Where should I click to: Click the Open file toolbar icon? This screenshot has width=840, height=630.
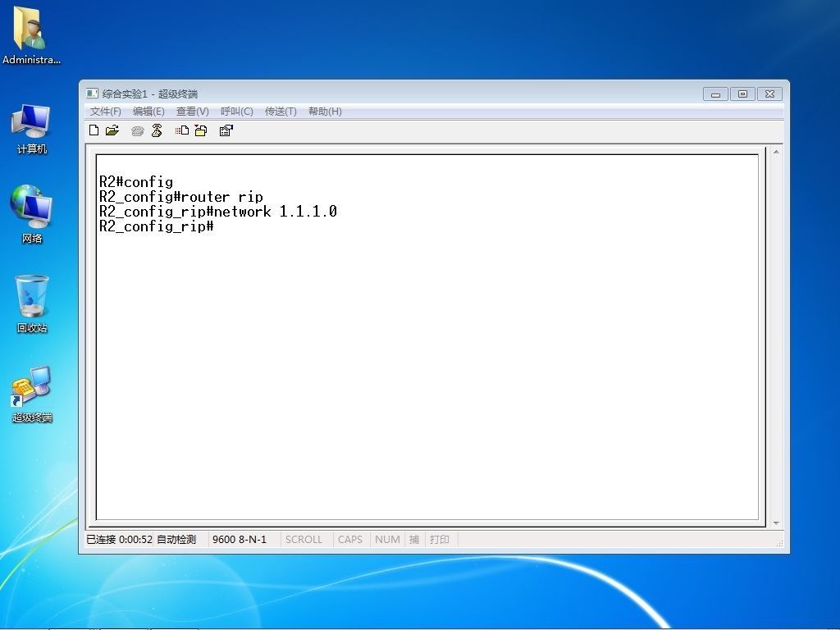[x=112, y=130]
